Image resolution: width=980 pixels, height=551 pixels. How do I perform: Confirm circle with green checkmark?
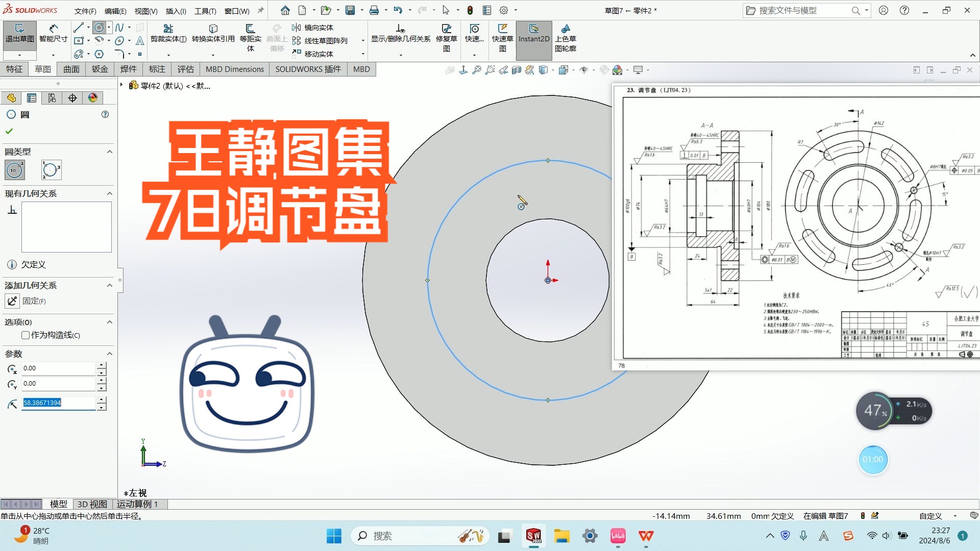point(9,131)
